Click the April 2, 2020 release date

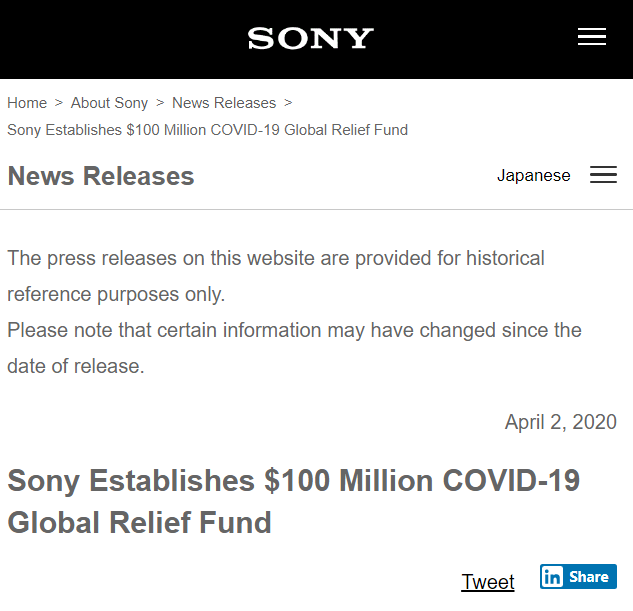pos(560,422)
